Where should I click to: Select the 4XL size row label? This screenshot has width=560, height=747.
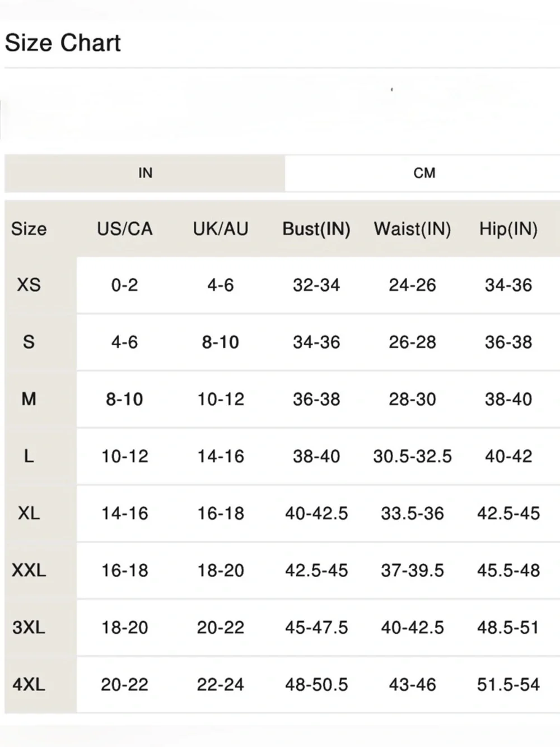[29, 684]
